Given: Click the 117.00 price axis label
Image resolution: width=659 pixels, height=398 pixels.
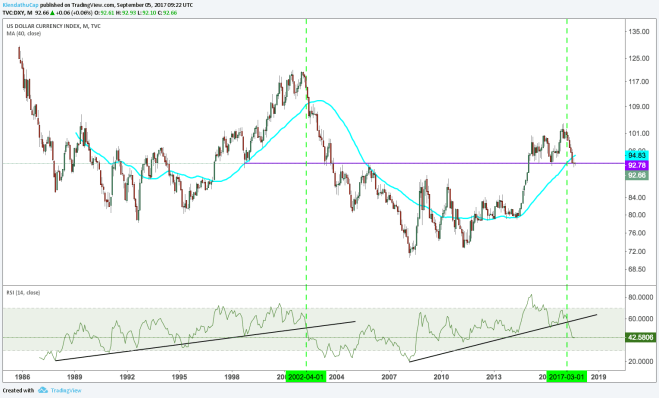Looking at the screenshot, I should [x=638, y=81].
